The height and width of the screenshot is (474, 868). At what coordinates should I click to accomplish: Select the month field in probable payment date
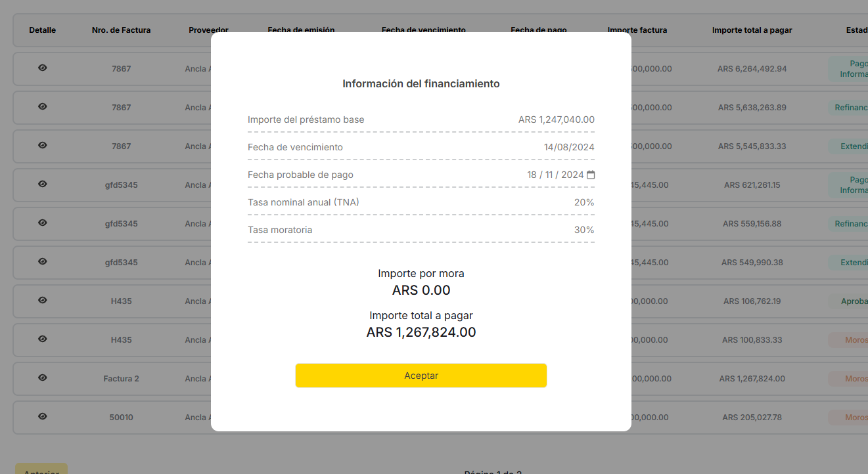coord(551,175)
